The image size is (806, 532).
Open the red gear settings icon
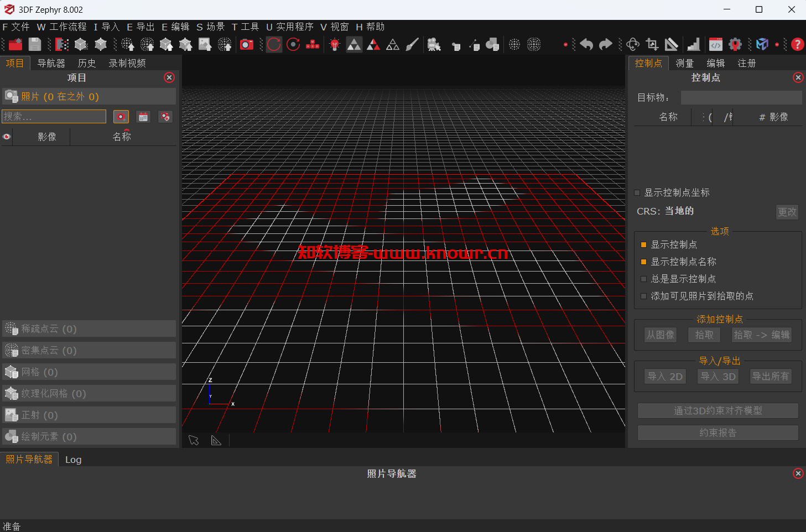point(735,45)
